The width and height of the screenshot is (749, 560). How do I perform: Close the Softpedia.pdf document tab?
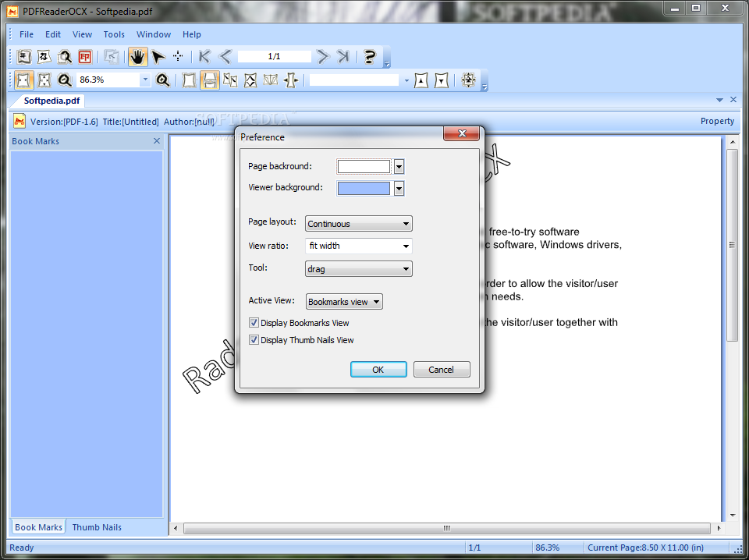click(733, 100)
